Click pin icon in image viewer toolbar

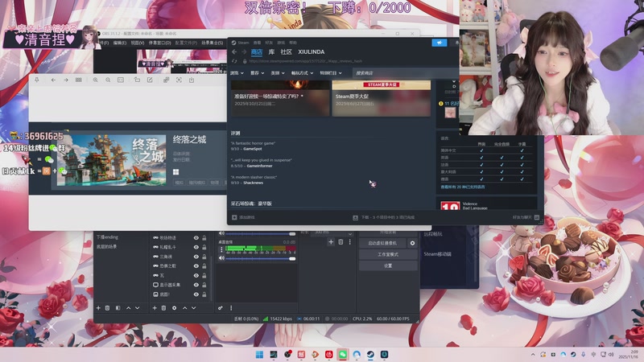(36, 80)
